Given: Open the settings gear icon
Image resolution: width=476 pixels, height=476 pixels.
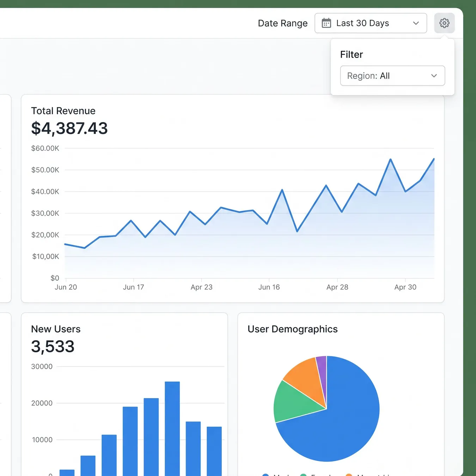Looking at the screenshot, I should tap(444, 23).
